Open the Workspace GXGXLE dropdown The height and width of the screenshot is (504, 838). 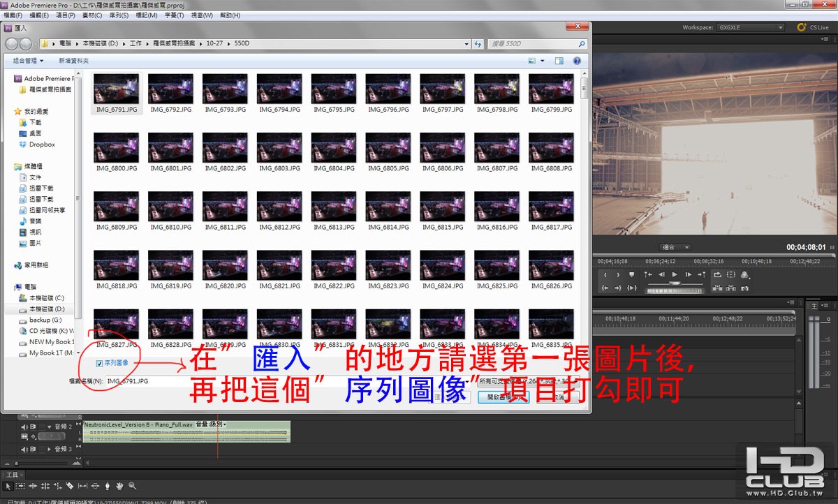click(x=751, y=28)
